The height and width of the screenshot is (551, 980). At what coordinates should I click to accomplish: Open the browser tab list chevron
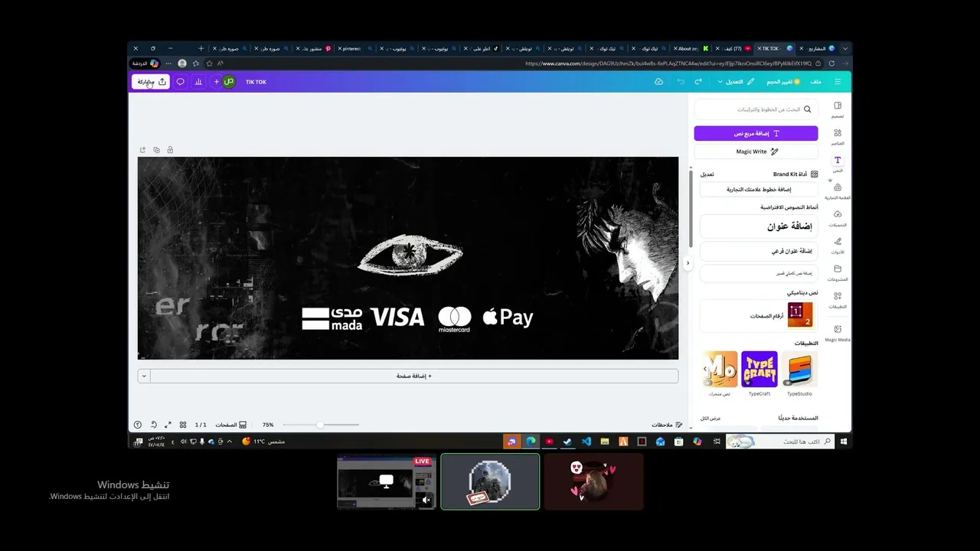tap(845, 48)
